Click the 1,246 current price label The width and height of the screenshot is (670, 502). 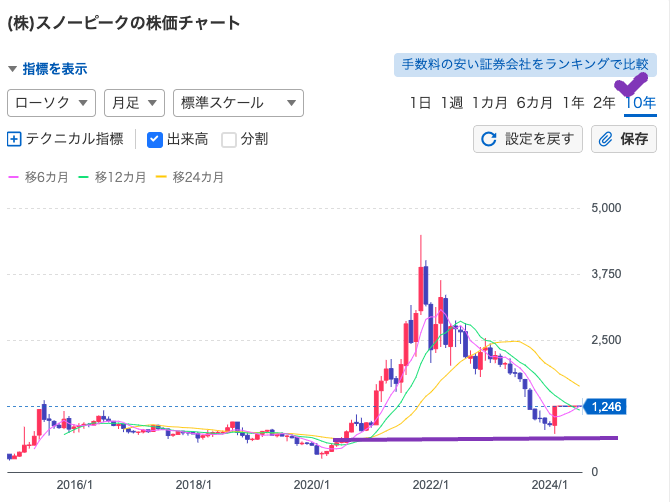605,407
